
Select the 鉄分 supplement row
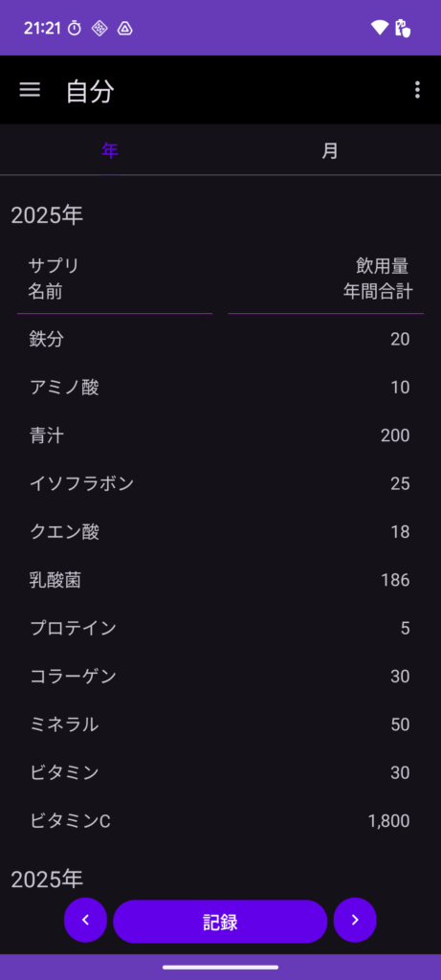coord(220,340)
